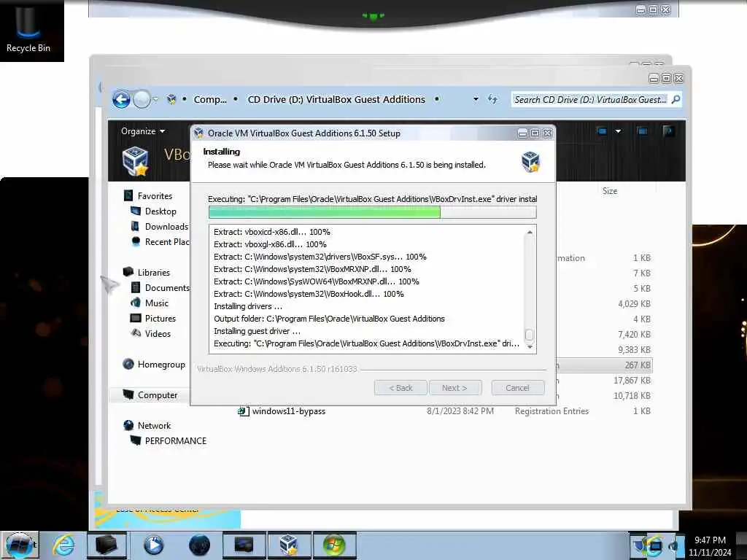The image size is (747, 560).
Task: Click the Size column header
Action: point(609,190)
